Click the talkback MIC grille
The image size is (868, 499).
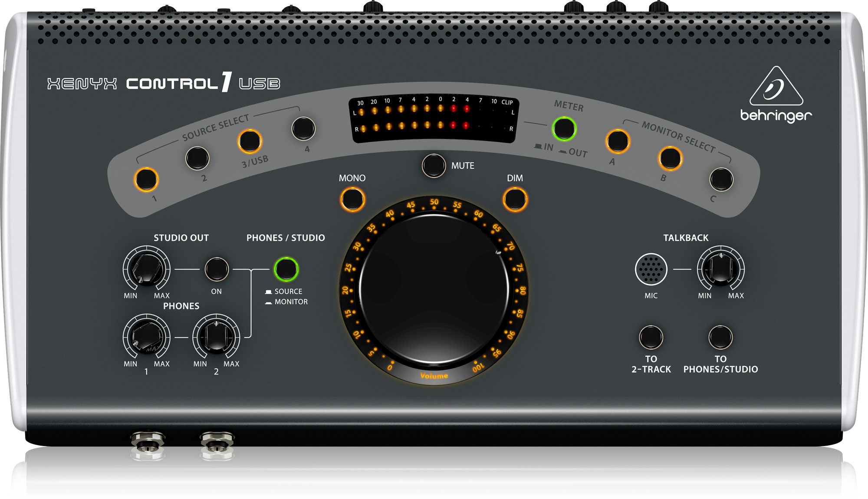[x=651, y=269]
